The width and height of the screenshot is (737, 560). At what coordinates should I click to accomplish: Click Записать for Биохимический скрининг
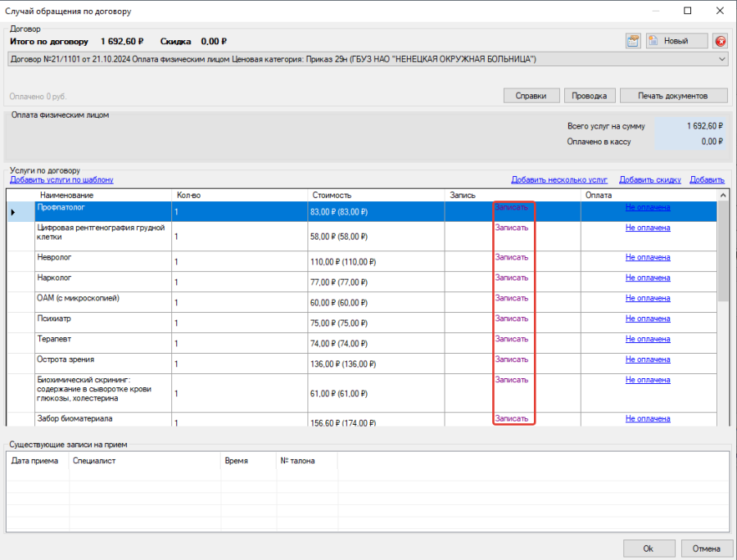[511, 380]
